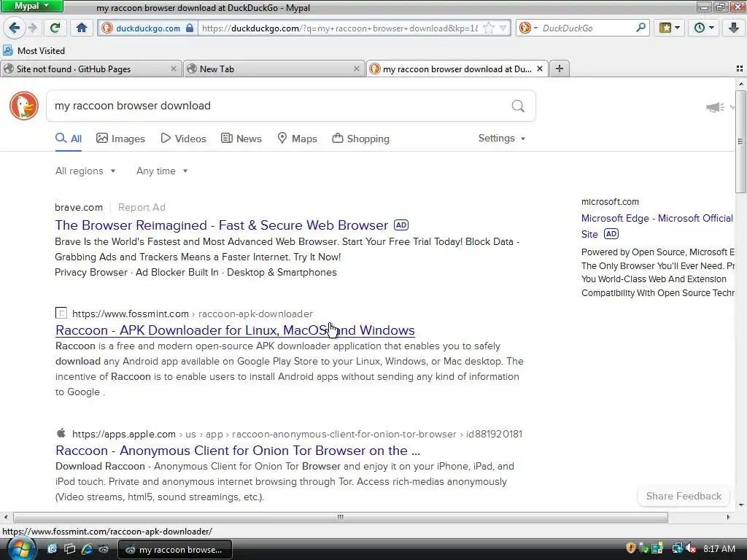Switch to Shopping results
Image resolution: width=747 pixels, height=560 pixels.
click(360, 139)
